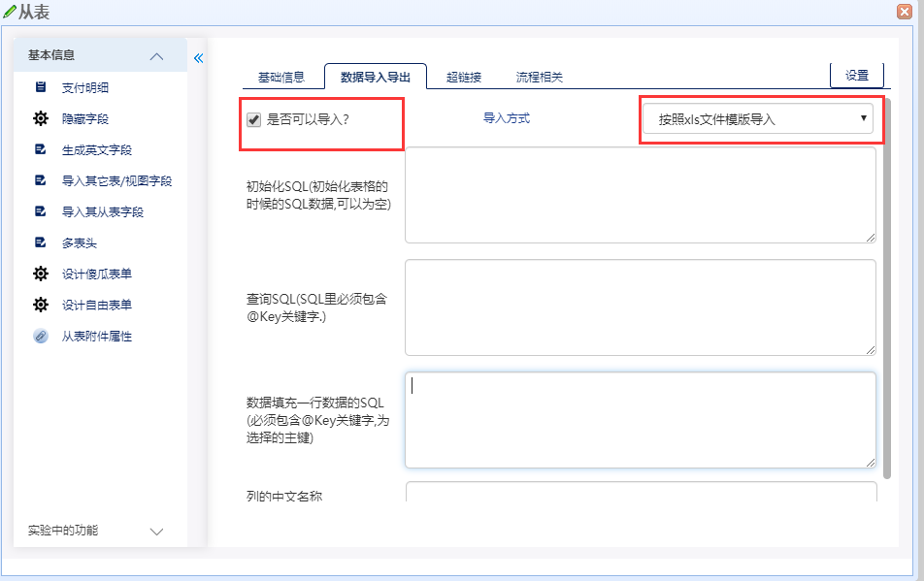The width and height of the screenshot is (924, 581).
Task: Click the pencil icon beside 从表 title
Action: tap(11, 11)
